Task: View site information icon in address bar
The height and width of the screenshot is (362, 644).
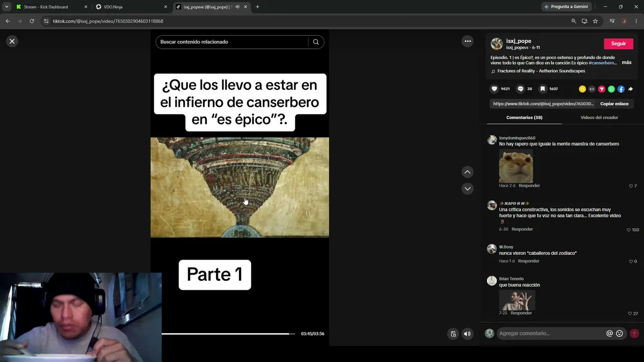Action: [46, 21]
